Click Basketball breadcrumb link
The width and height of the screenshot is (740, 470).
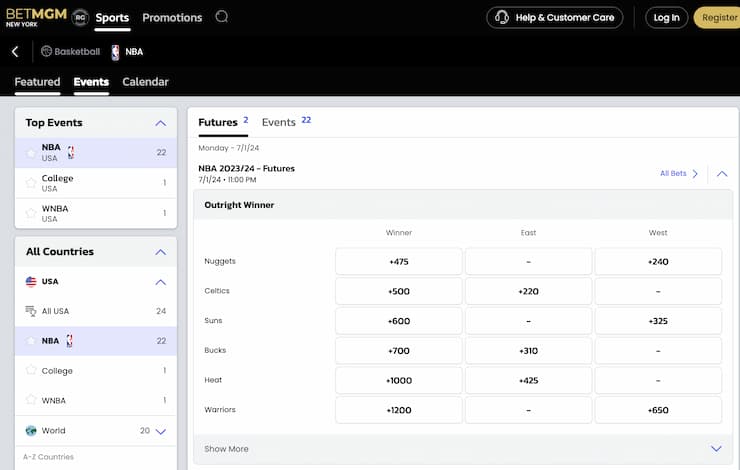[77, 51]
